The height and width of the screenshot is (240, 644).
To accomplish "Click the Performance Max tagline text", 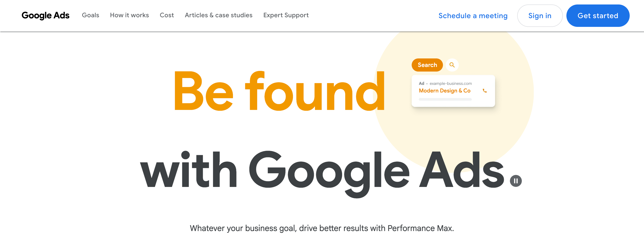I will coord(322,228).
